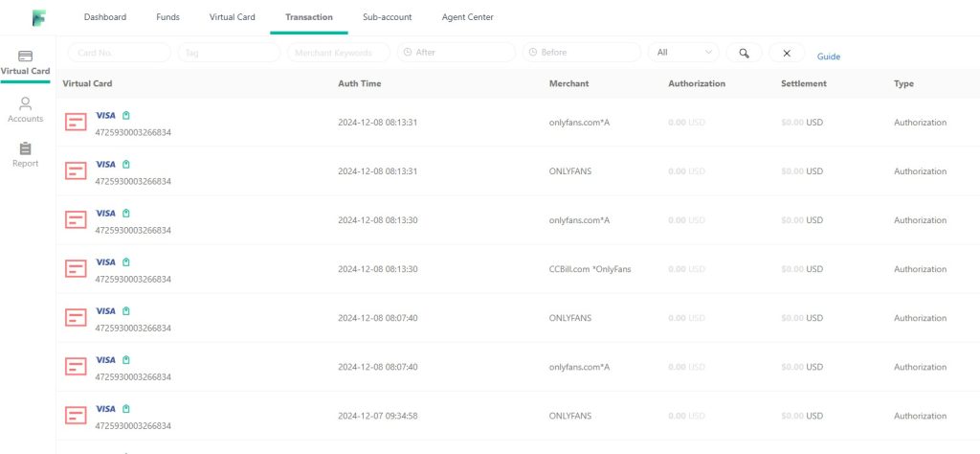Open the Guide link

pos(829,57)
